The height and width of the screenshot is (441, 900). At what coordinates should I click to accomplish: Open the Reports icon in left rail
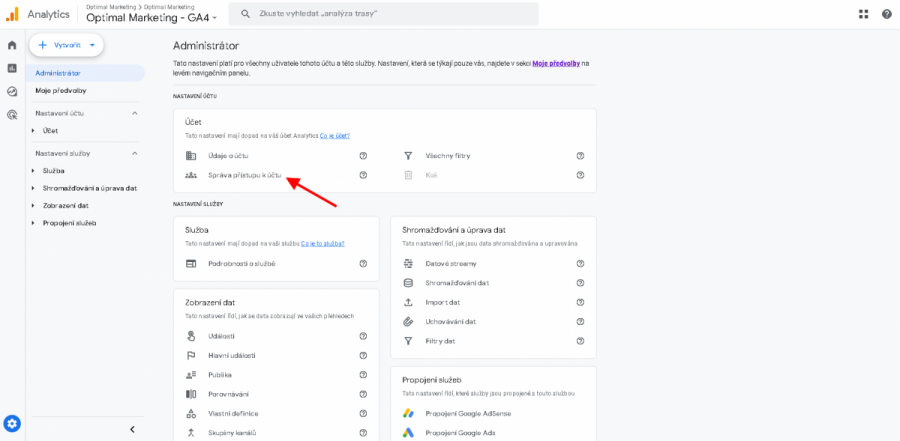[12, 68]
